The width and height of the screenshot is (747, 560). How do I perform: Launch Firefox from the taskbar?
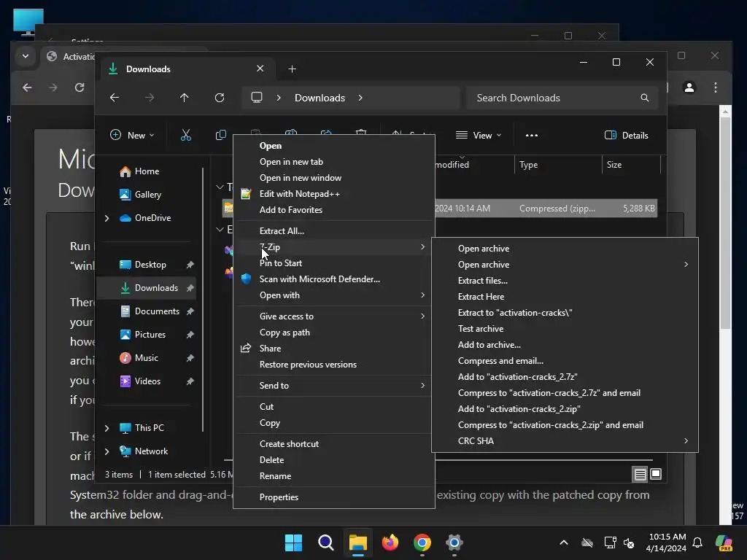pos(390,542)
